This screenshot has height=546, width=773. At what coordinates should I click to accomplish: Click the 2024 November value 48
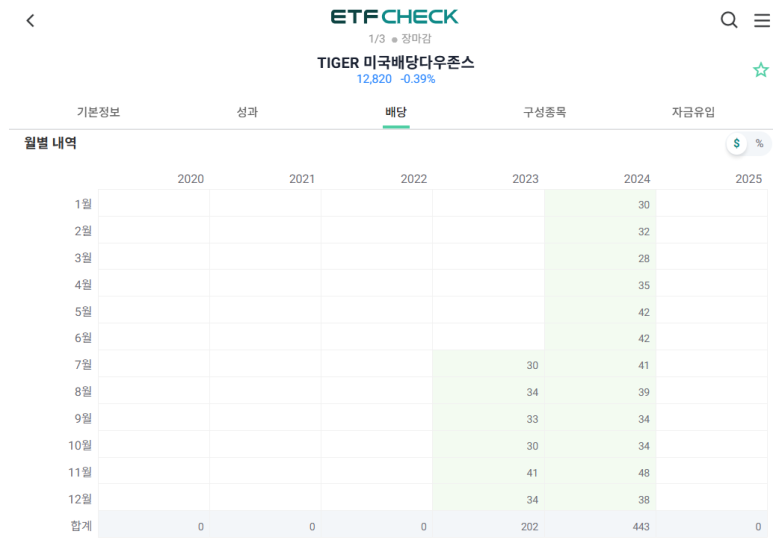(x=644, y=473)
